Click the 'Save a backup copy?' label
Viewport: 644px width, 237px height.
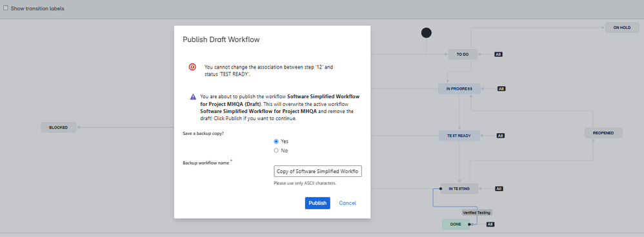tap(203, 134)
